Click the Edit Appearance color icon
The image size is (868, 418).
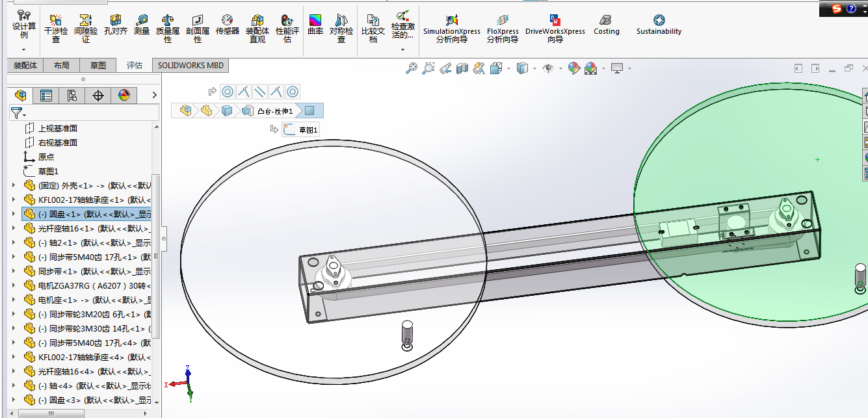pyautogui.click(x=574, y=68)
